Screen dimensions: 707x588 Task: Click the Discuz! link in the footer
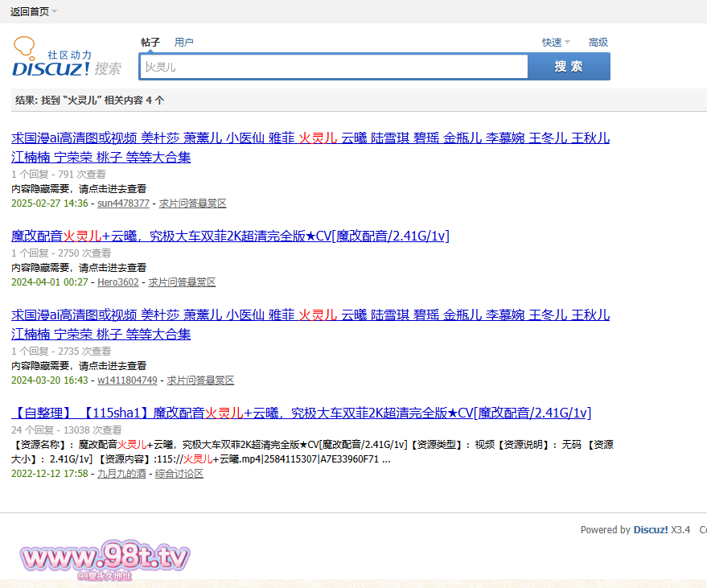click(x=650, y=530)
